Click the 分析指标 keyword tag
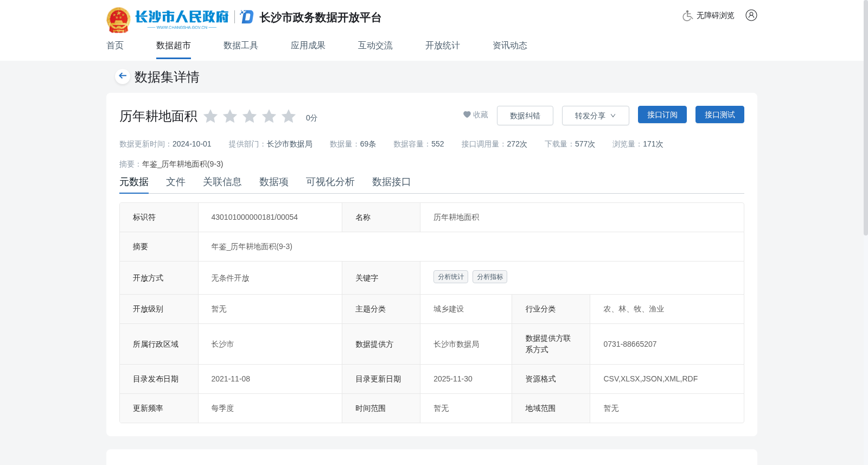Image resolution: width=868 pixels, height=465 pixels. 490,277
